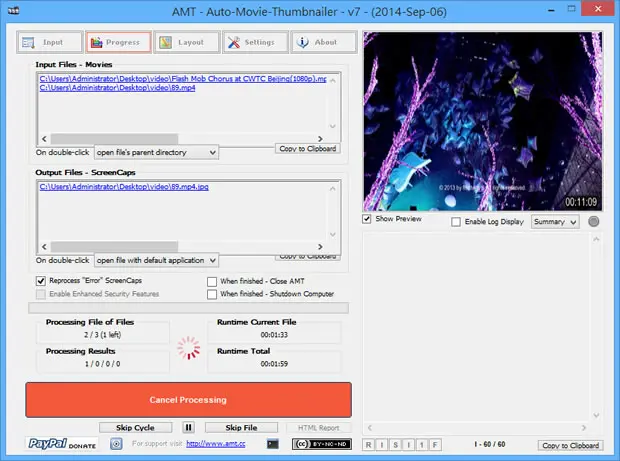Viewport: 620px width, 461px height.
Task: Click the R log filter button
Action: (369, 445)
